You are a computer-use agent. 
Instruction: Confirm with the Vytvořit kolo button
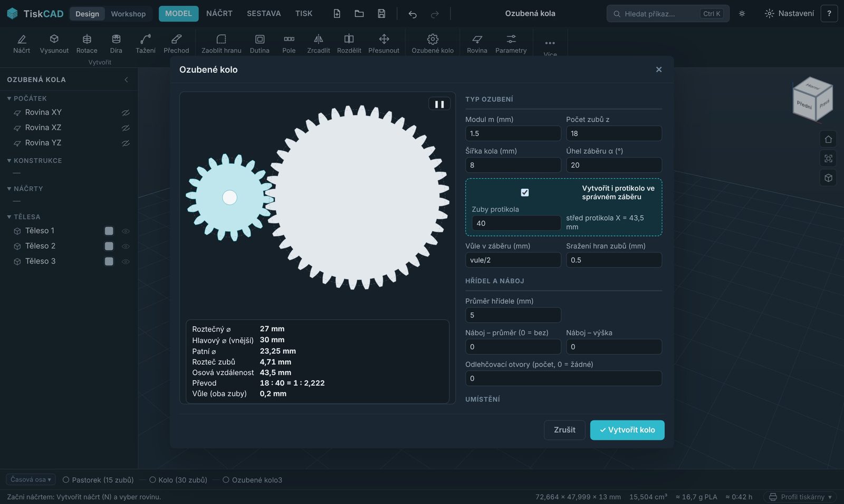pos(627,430)
